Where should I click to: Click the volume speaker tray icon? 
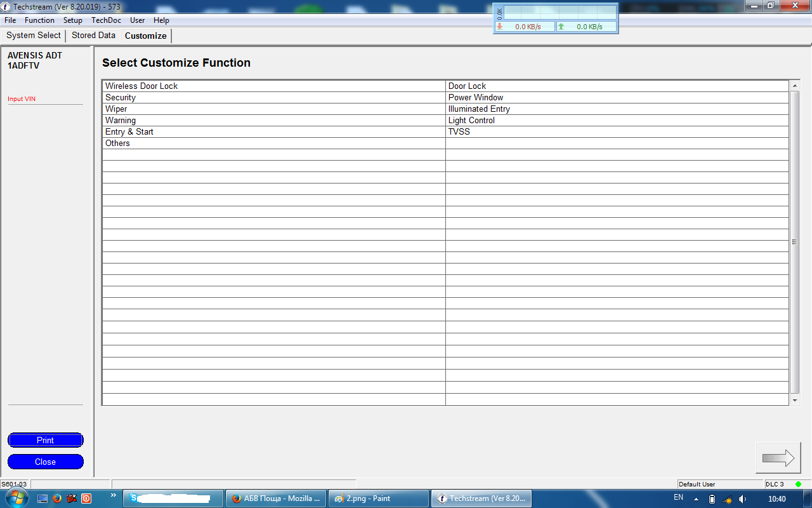point(742,499)
